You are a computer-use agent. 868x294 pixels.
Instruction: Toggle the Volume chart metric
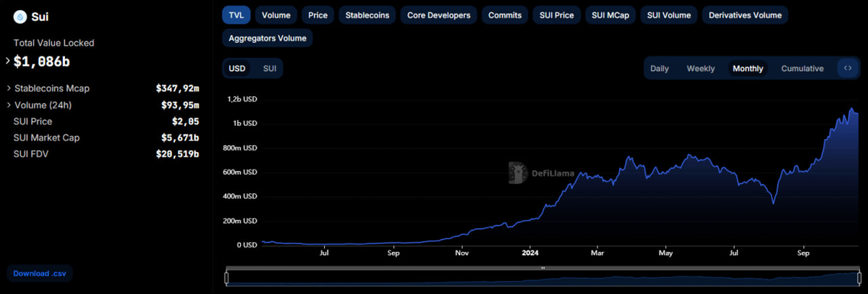click(276, 14)
